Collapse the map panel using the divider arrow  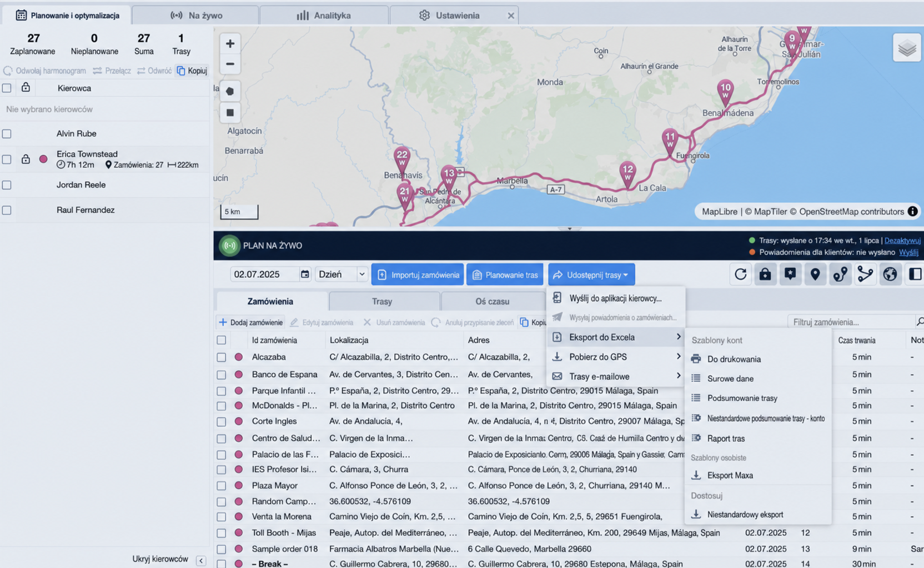(569, 228)
